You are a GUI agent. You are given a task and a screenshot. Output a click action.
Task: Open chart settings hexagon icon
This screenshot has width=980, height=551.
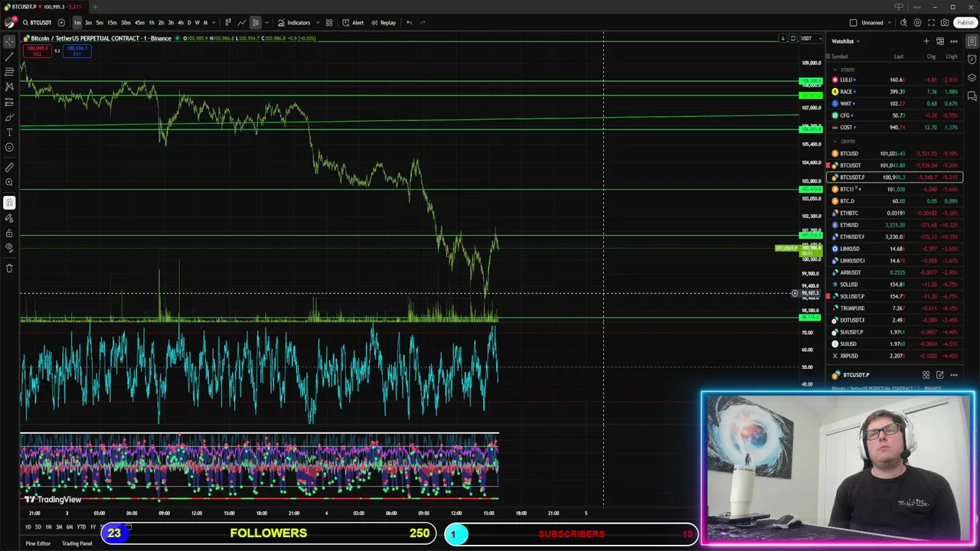(x=918, y=23)
